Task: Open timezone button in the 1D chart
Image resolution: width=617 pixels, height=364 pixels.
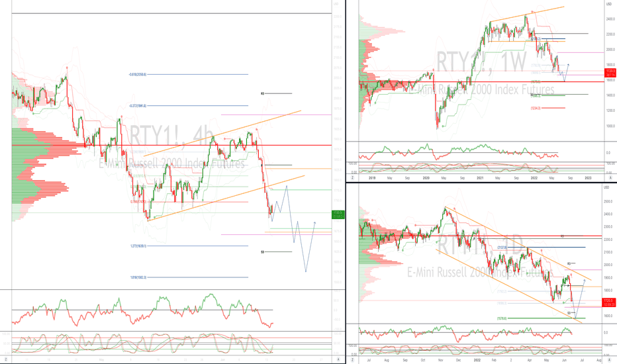Action: click(353, 359)
